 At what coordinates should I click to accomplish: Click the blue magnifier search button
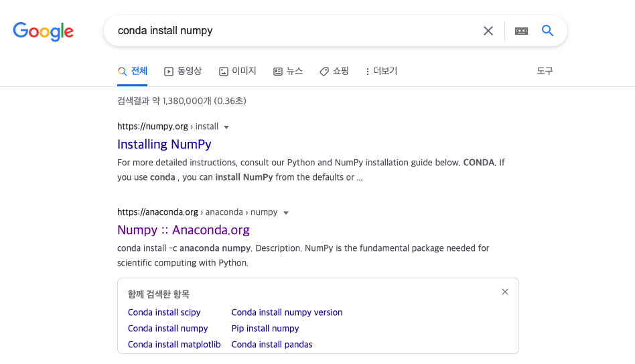click(x=547, y=30)
